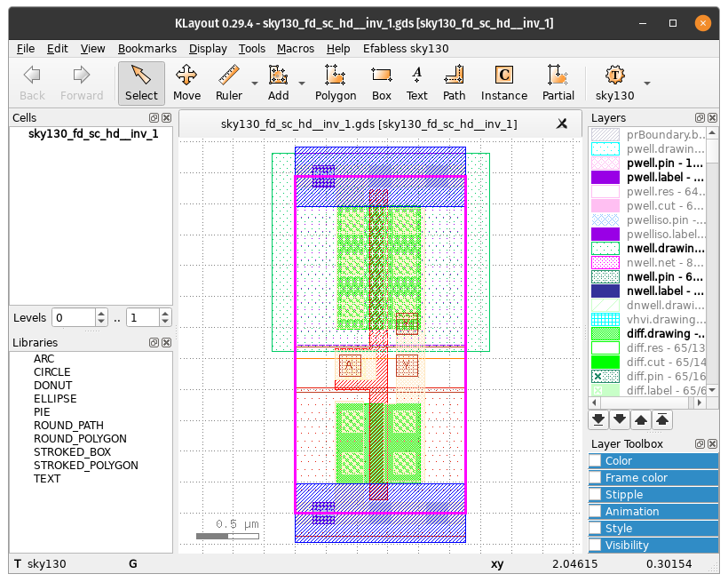The width and height of the screenshot is (728, 582).
Task: Toggle the Animation section checkbox
Action: click(595, 511)
